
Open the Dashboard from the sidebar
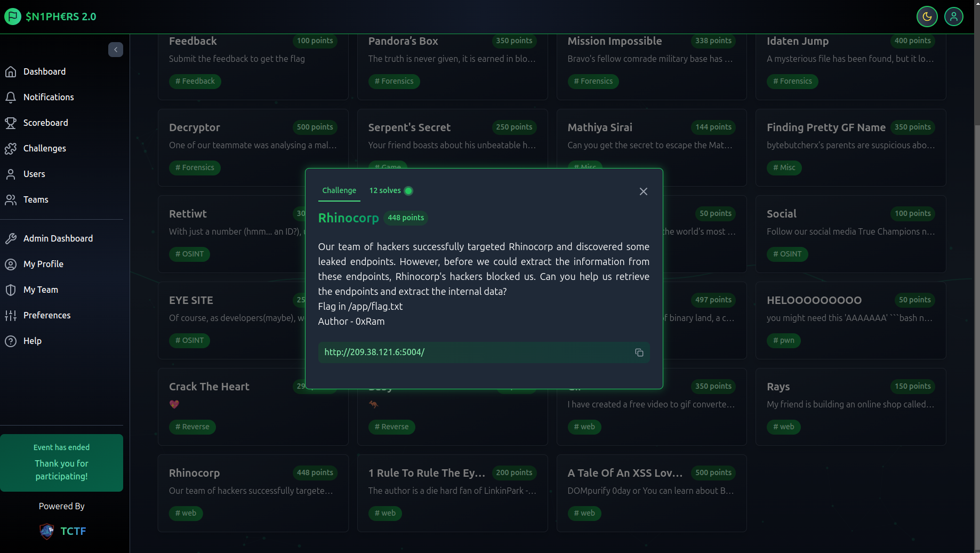coord(44,71)
